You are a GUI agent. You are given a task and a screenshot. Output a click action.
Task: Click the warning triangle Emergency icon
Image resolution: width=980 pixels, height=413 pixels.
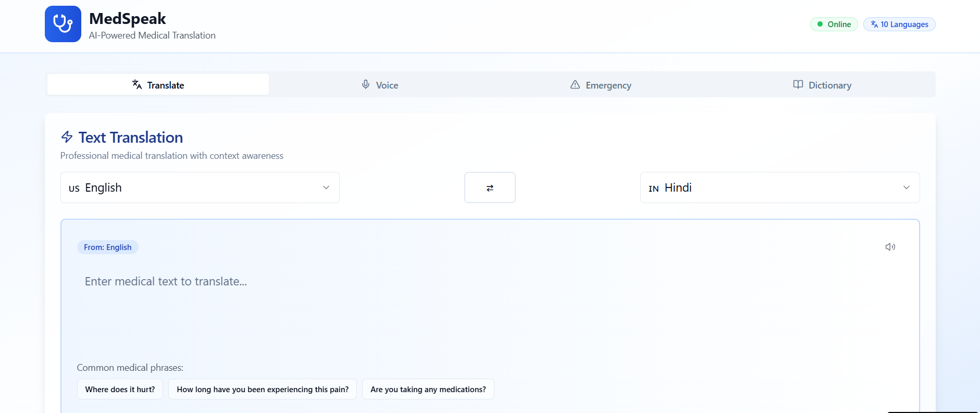point(575,84)
